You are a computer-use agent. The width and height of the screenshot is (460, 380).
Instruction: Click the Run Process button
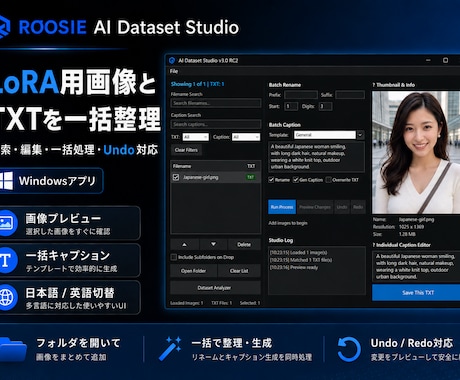tap(282, 207)
